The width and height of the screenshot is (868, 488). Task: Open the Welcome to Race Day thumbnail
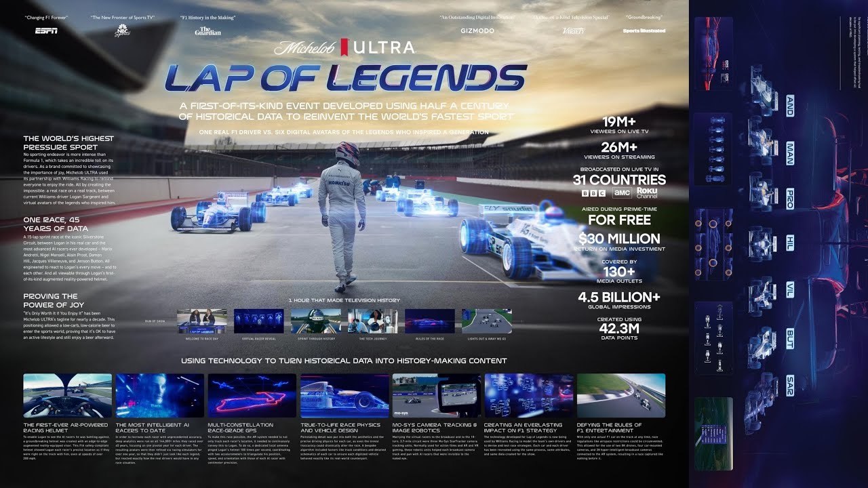point(201,321)
